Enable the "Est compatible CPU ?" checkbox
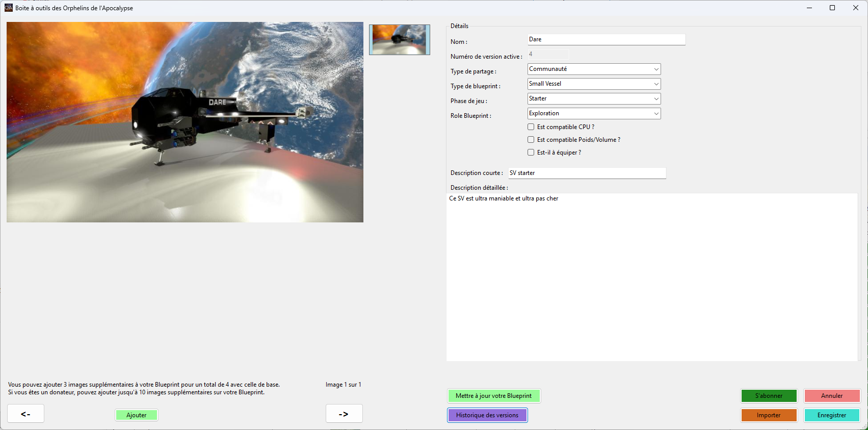 click(531, 127)
